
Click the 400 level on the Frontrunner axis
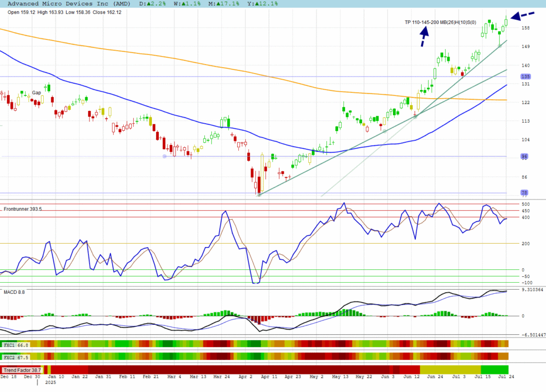(525, 218)
